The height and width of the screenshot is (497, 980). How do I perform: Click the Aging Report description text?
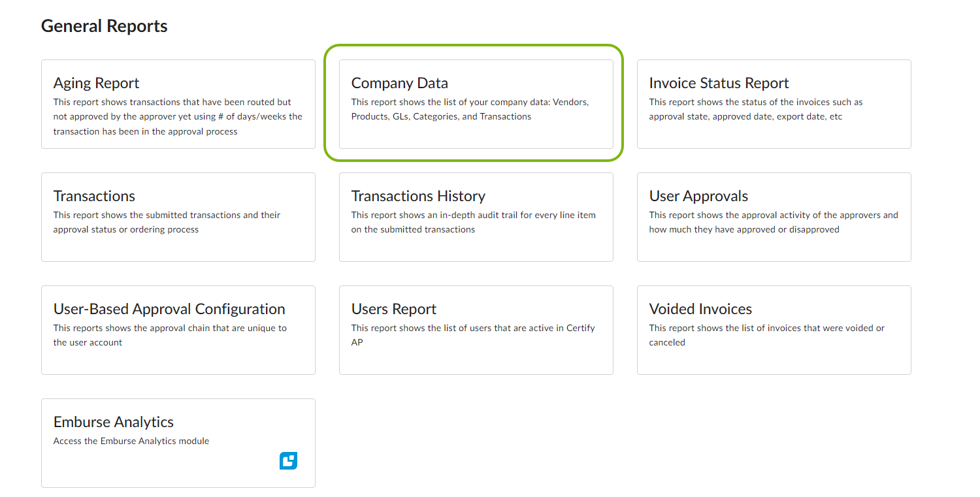[x=178, y=117]
